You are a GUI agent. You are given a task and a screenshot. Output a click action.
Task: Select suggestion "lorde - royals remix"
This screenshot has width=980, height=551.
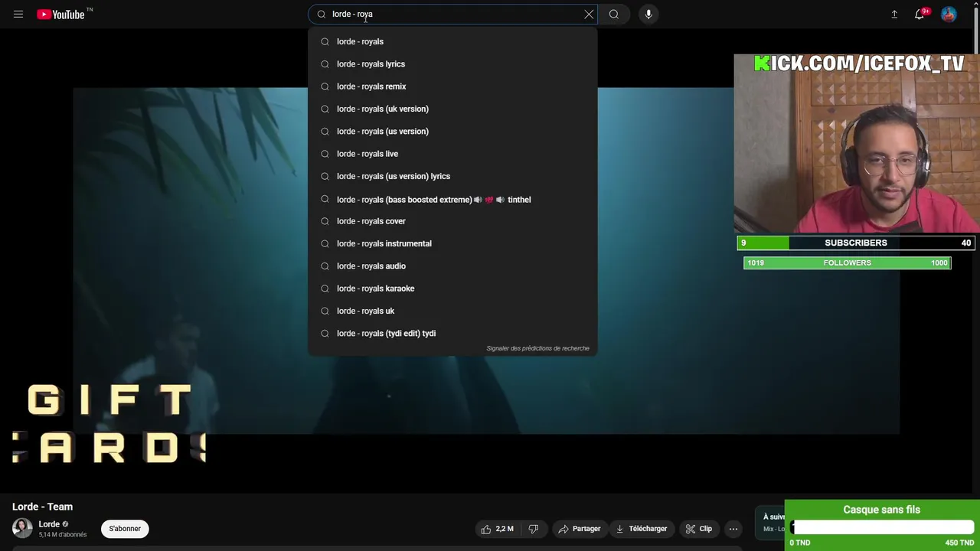452,86
